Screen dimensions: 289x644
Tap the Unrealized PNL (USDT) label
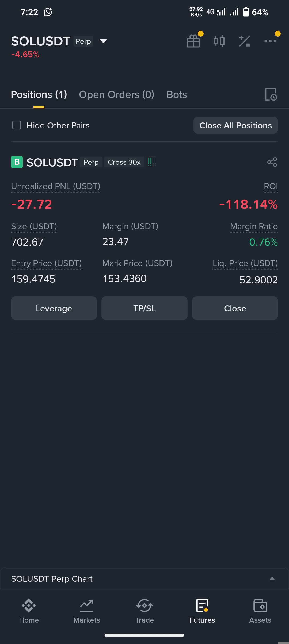(x=56, y=186)
